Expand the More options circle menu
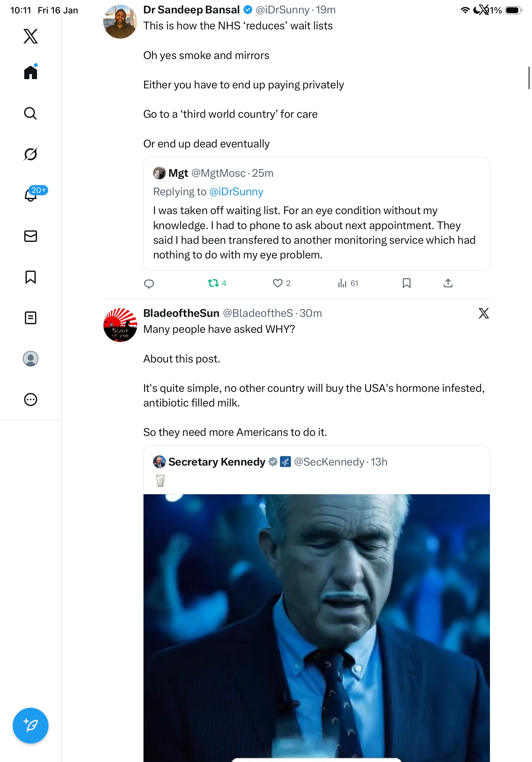 (31, 399)
